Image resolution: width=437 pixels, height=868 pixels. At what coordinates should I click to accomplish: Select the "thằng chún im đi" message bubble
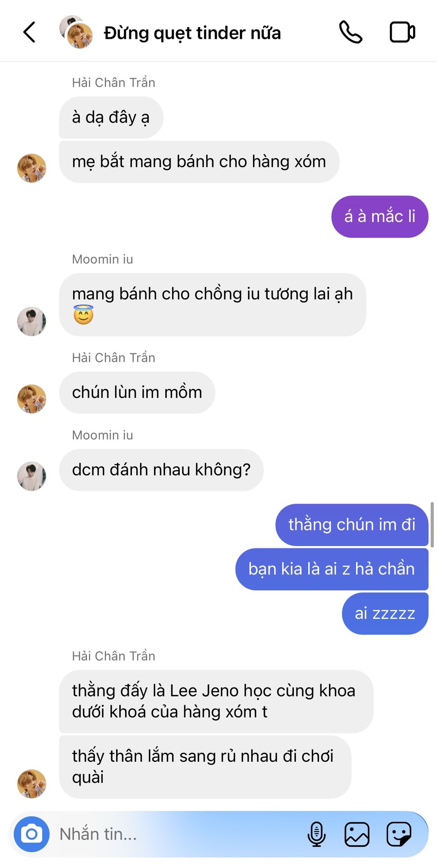click(352, 525)
